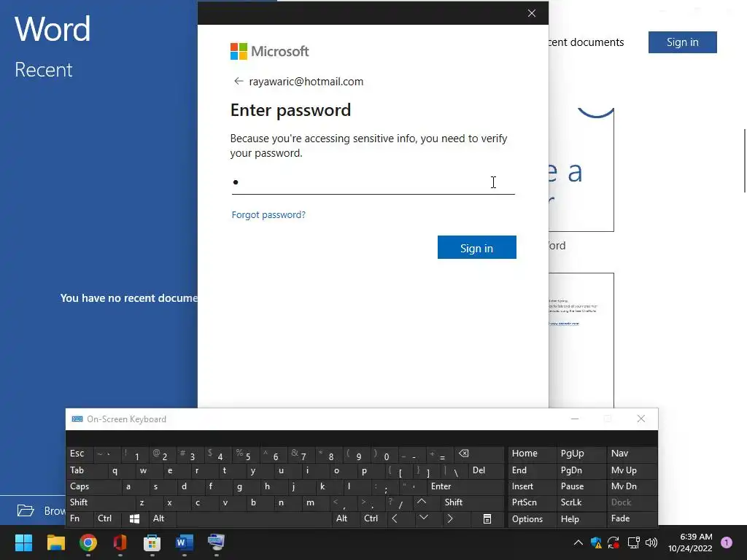Screen dimensions: 747x560
Task: Click Sign in button in the Word top bar
Action: 682,42
